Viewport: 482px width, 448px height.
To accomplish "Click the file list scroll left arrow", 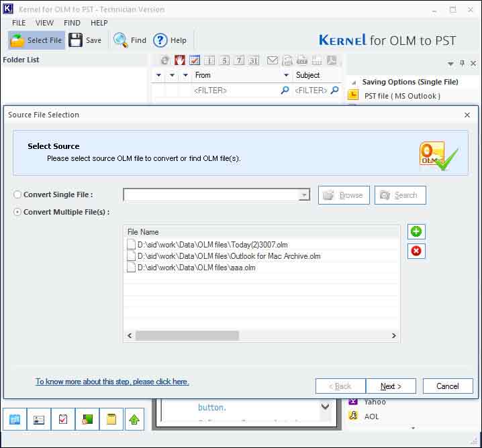I will 130,335.
